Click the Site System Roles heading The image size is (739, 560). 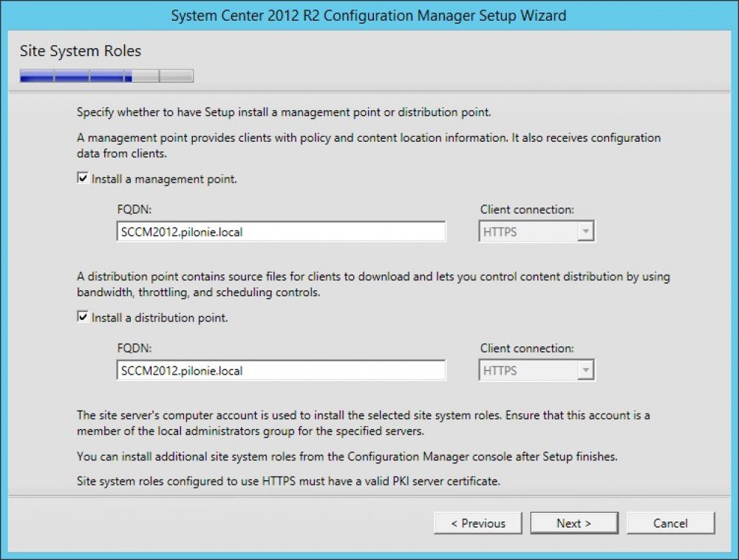click(81, 51)
